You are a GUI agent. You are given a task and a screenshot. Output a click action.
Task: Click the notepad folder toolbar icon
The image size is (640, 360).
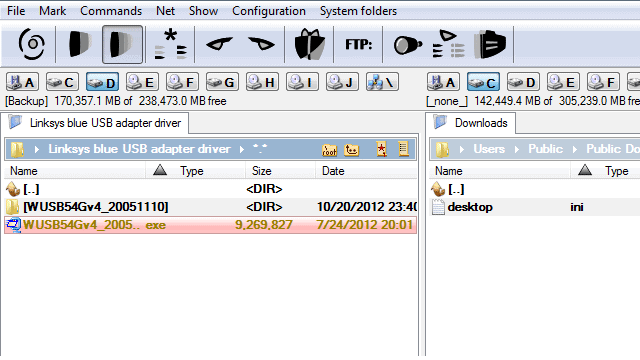489,44
